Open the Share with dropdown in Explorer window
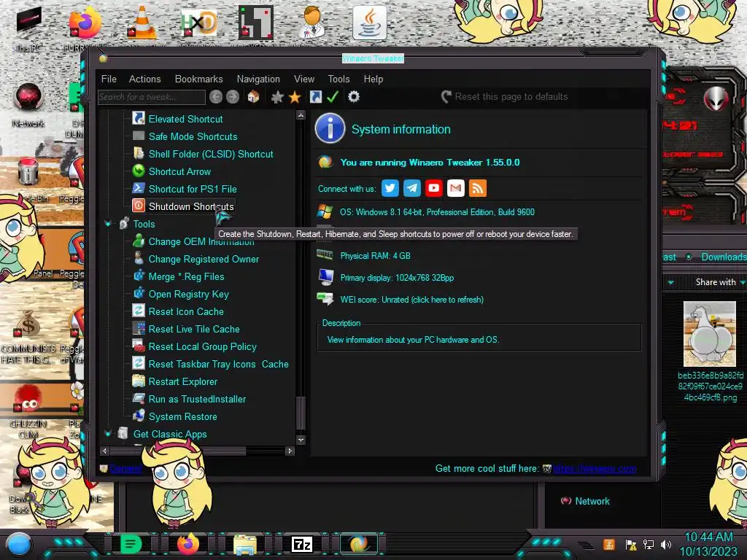The height and width of the screenshot is (560, 747). pyautogui.click(x=720, y=282)
